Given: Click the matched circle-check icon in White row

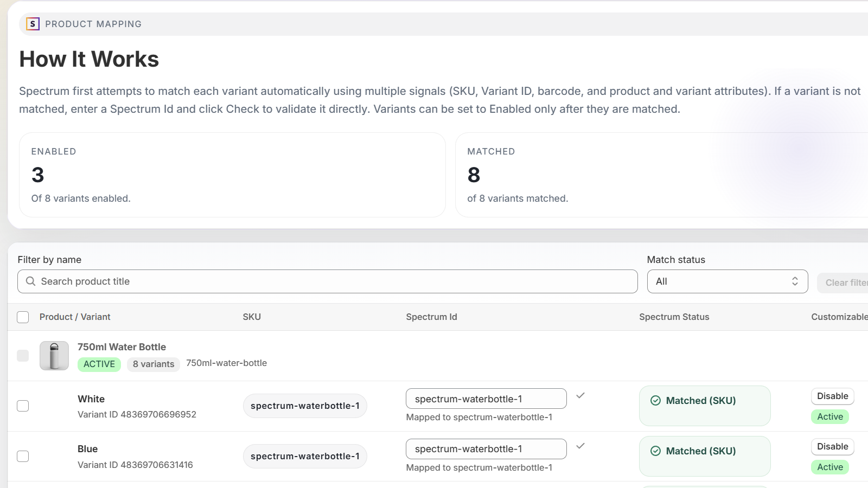Looking at the screenshot, I should [655, 401].
